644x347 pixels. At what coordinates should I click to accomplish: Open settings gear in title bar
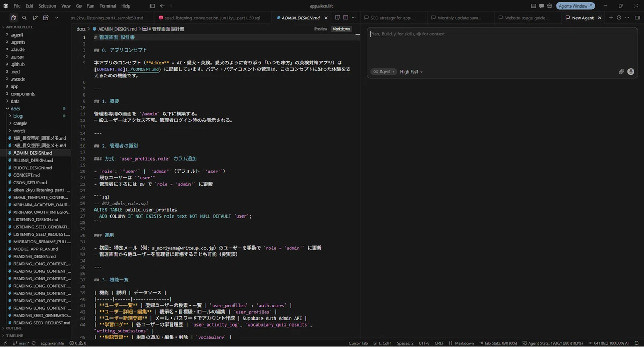pyautogui.click(x=550, y=6)
